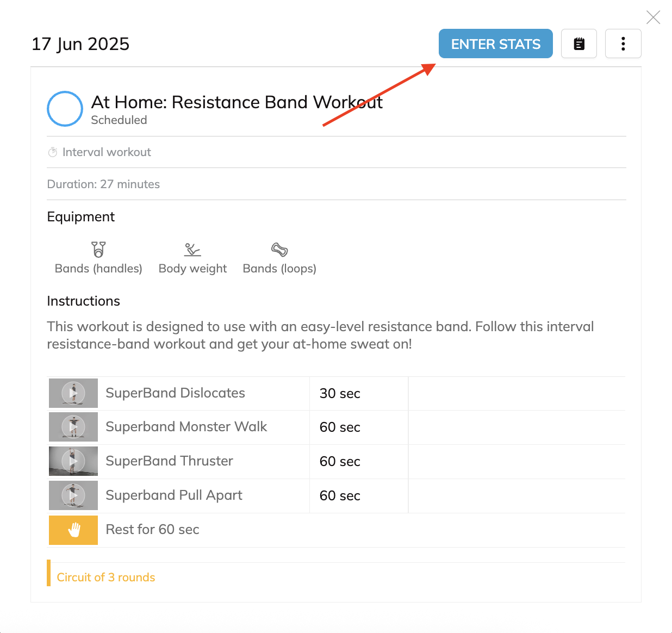672x633 pixels.
Task: Play the Superband Monster Walk video
Action: (x=73, y=427)
